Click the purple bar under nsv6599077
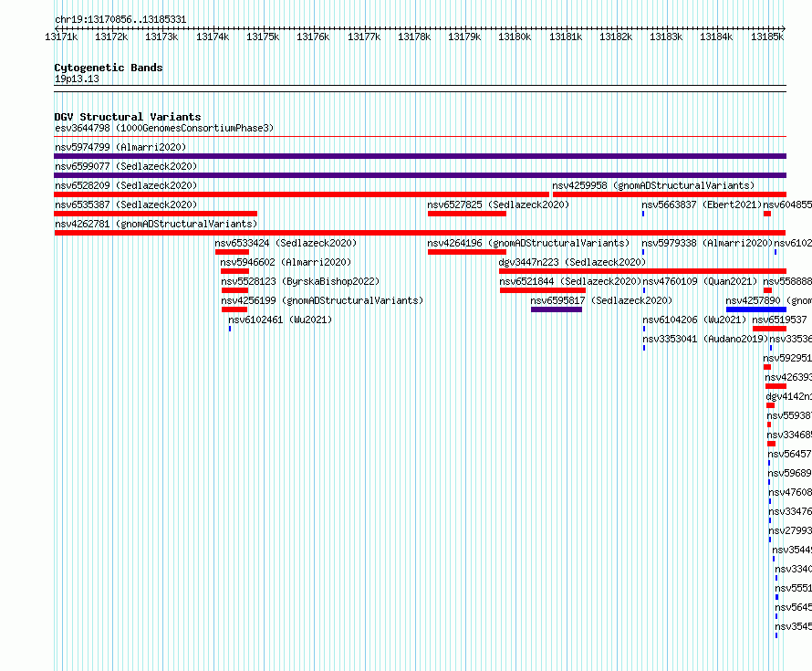Viewport: 812px width, 671px height. 420,175
